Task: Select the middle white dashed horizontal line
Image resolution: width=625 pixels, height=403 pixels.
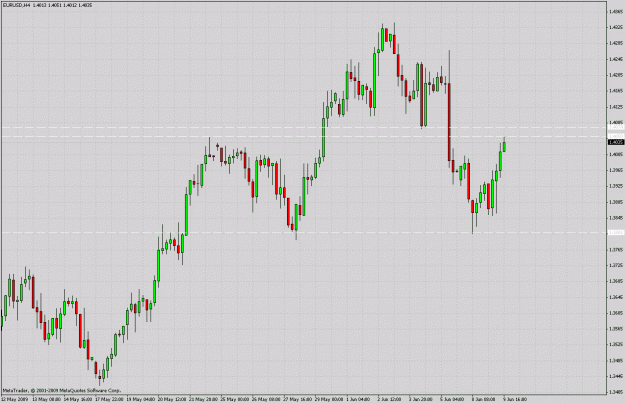Action: (304, 137)
